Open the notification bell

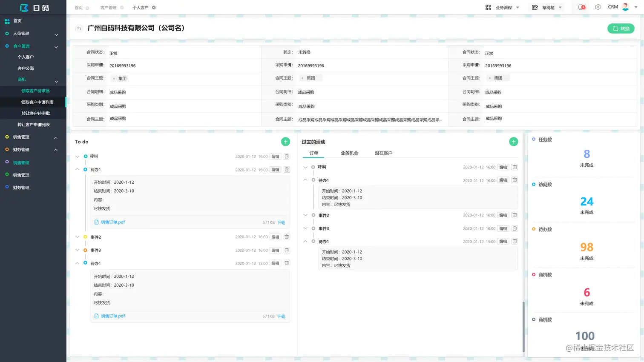click(x=581, y=7)
